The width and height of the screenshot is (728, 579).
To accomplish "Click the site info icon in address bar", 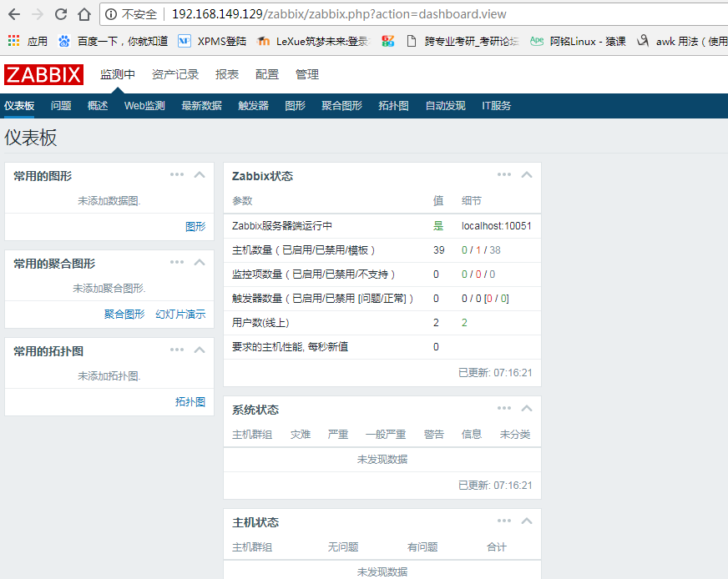I will 110,14.
